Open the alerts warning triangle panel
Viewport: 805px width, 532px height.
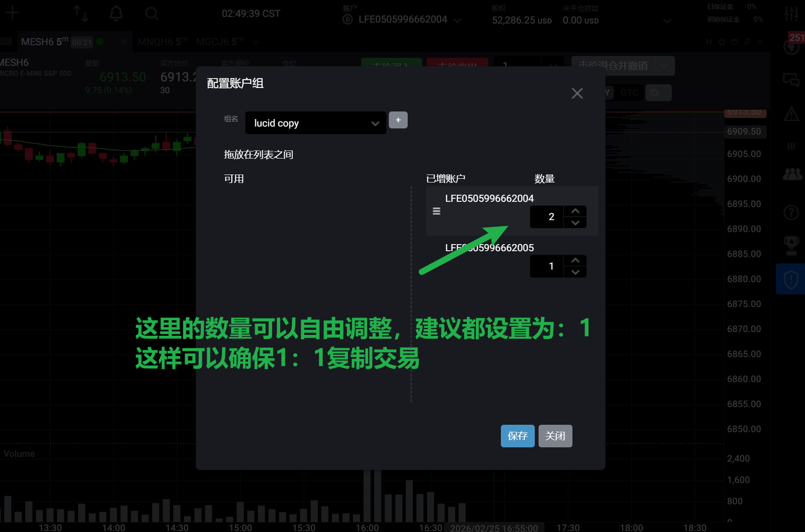(792, 113)
